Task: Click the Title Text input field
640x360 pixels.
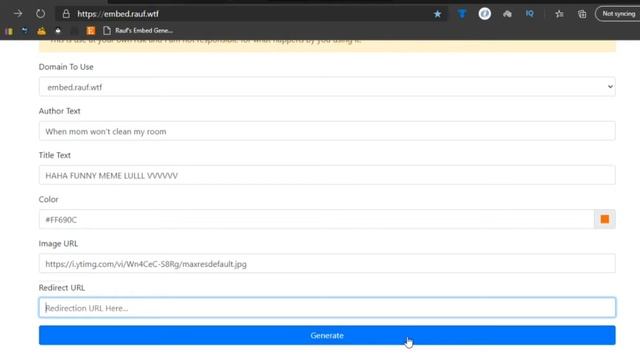Action: (x=327, y=175)
